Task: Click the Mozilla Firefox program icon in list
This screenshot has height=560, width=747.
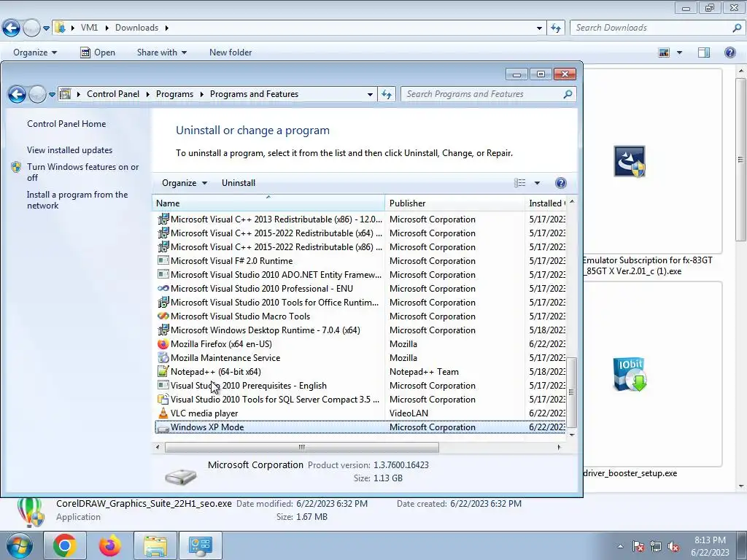Action: pos(163,344)
